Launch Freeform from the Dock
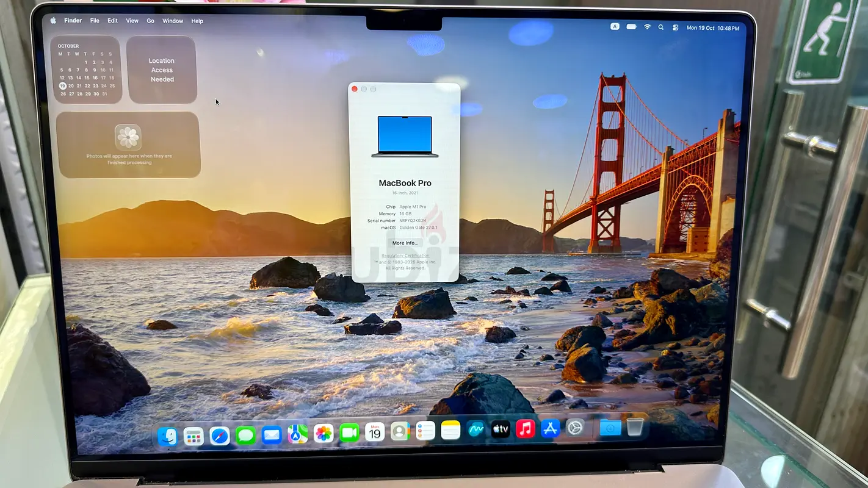Viewport: 868px width, 488px height. pyautogui.click(x=476, y=430)
